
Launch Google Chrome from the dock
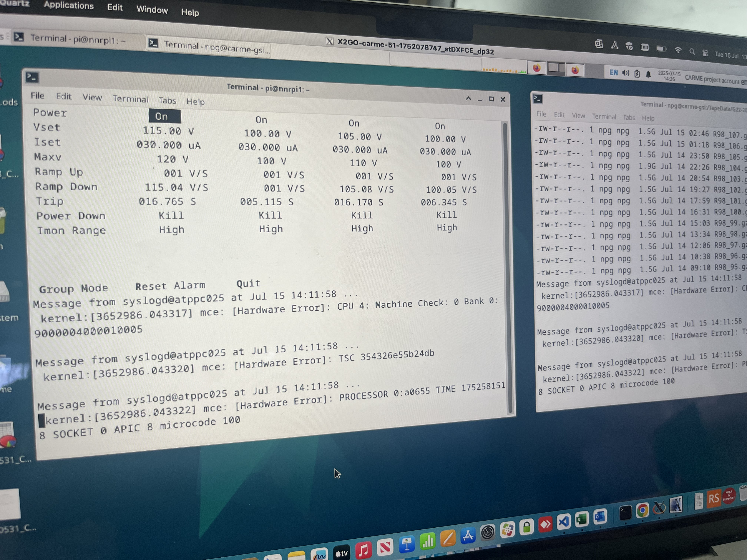[x=642, y=510]
